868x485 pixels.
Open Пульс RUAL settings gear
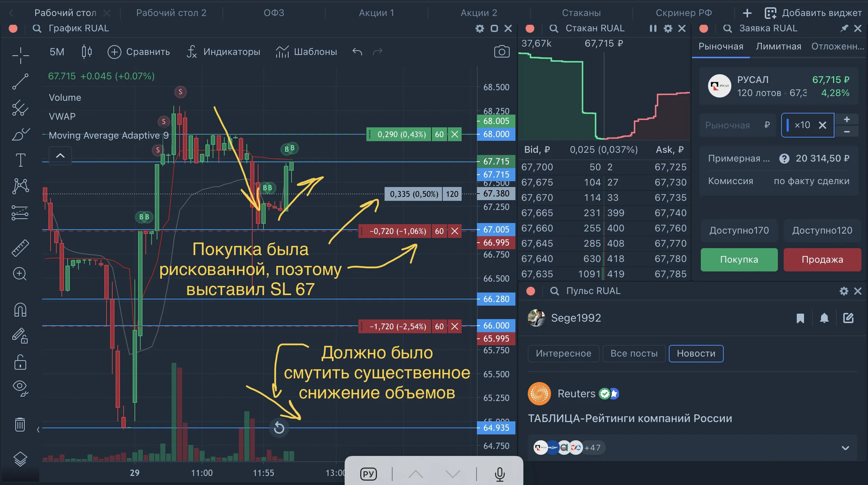click(x=844, y=291)
